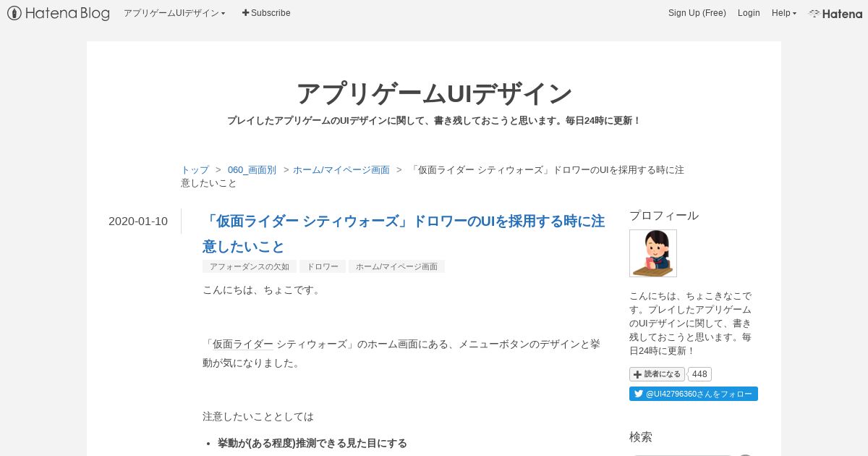Open the blog title アプリゲームUIデザイン
The image size is (868, 456).
tap(434, 93)
